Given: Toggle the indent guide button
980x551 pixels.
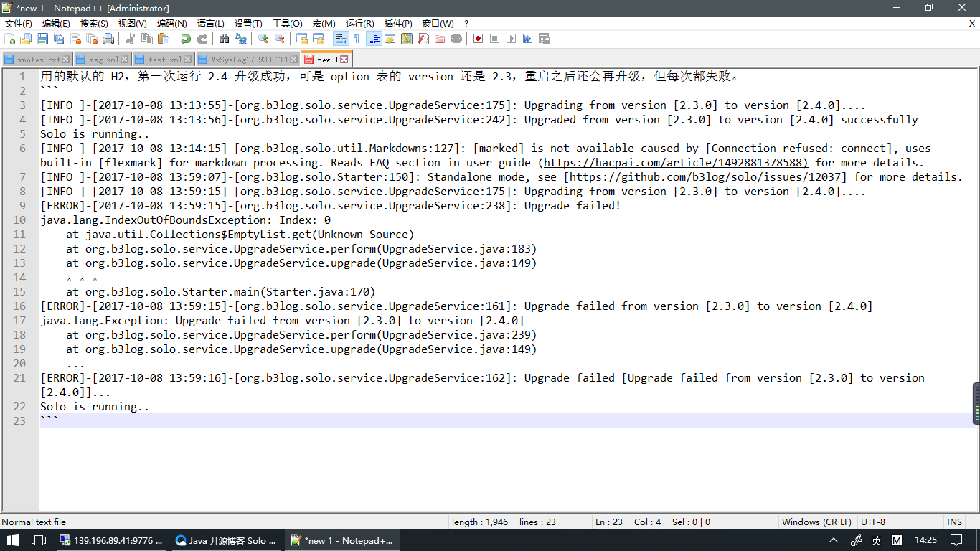Looking at the screenshot, I should tap(374, 39).
